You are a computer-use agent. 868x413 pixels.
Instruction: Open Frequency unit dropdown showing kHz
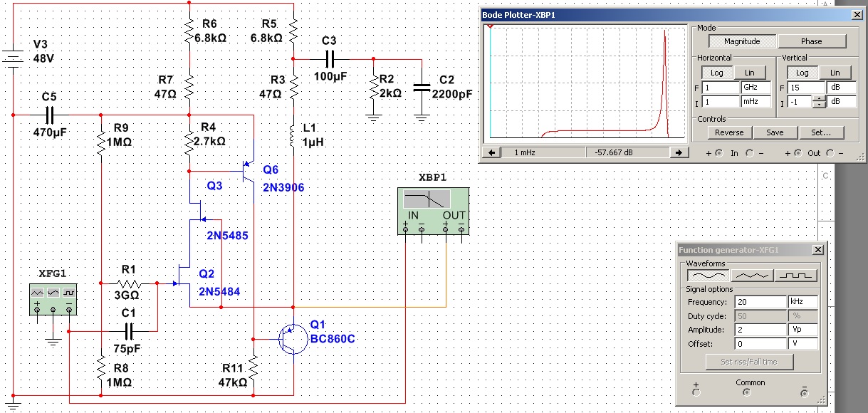802,302
